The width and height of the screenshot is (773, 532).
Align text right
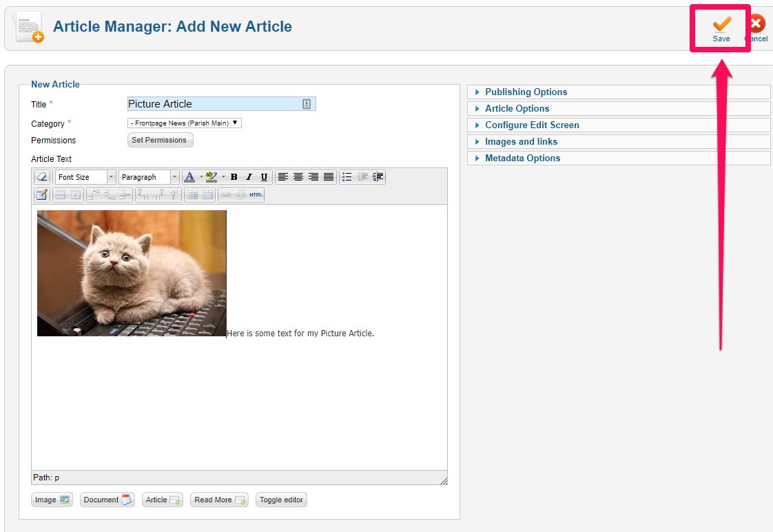[313, 176]
